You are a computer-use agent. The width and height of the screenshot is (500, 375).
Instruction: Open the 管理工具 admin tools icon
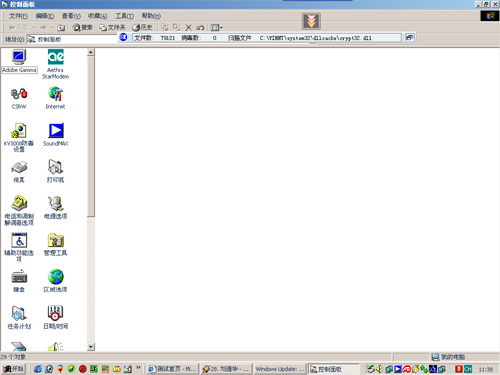pos(55,245)
